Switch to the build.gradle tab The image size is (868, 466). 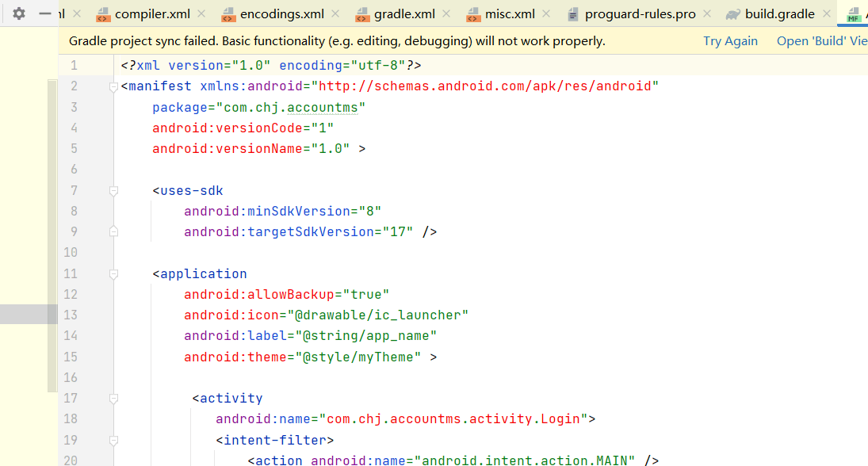coord(779,13)
